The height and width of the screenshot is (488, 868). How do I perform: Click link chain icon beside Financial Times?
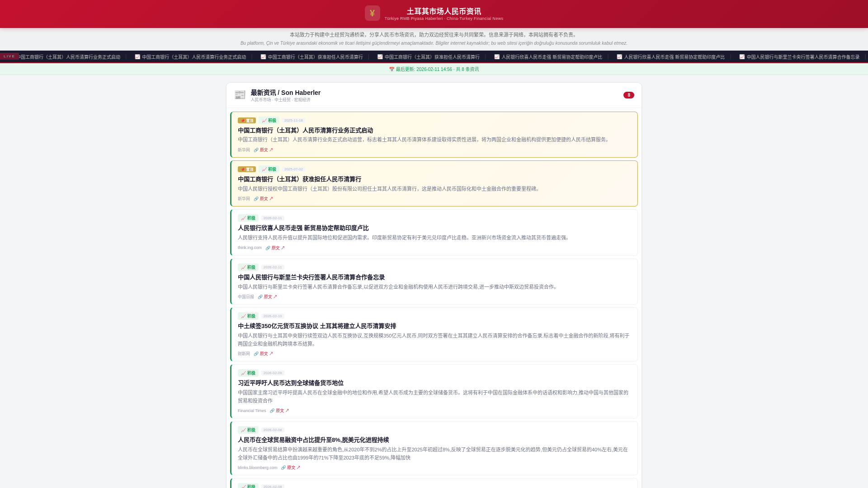click(272, 411)
